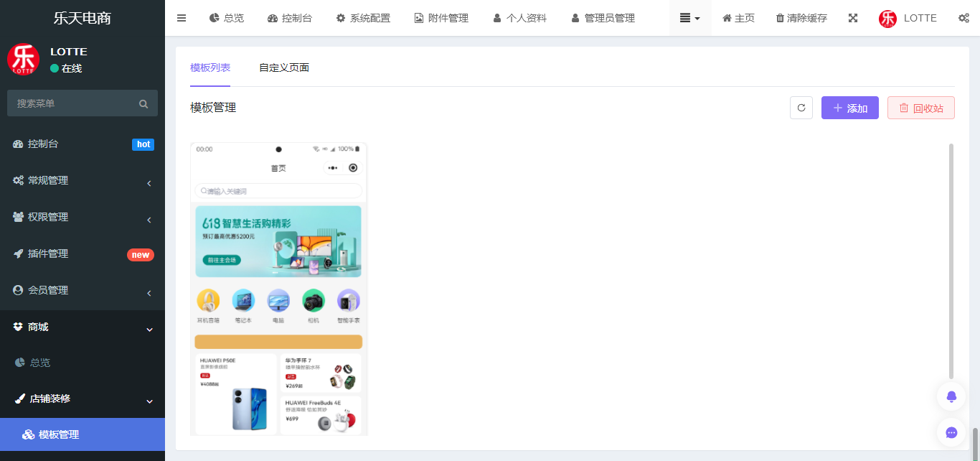
Task: Click the hamburger menu toggle icon
Action: pos(182,18)
